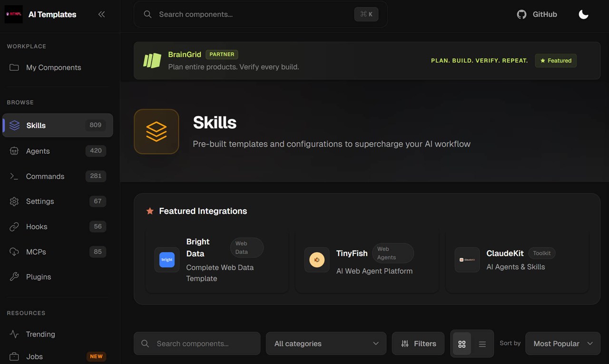Switch to list view layout

(x=482, y=344)
